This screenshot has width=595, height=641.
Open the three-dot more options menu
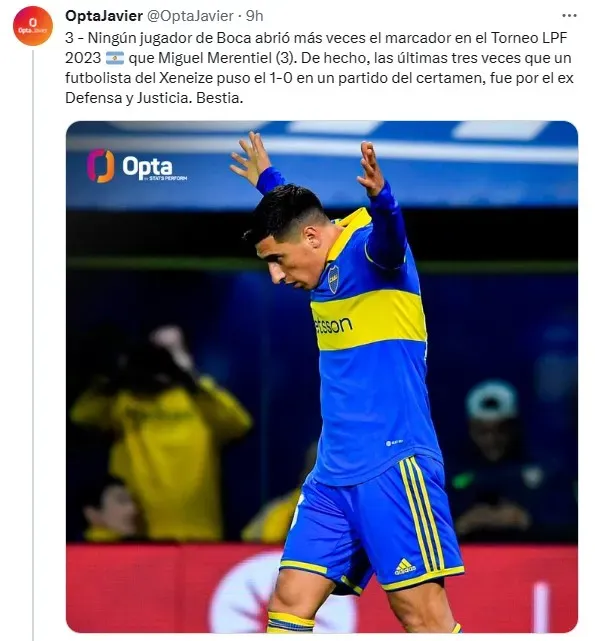pos(569,16)
